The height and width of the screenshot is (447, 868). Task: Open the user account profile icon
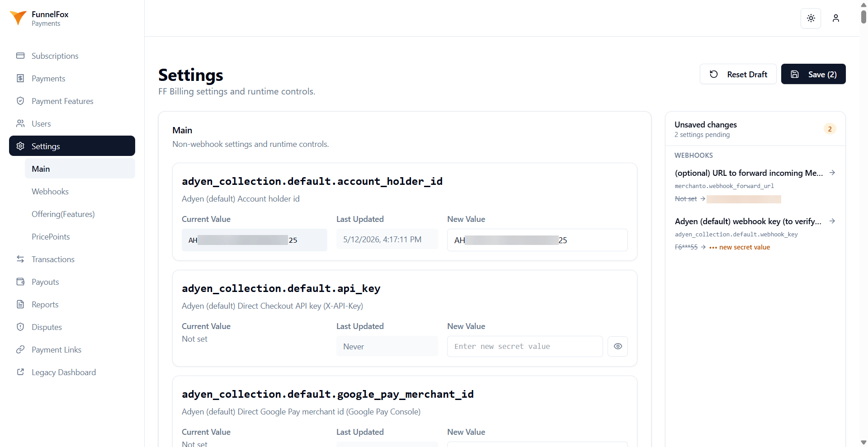pyautogui.click(x=835, y=18)
